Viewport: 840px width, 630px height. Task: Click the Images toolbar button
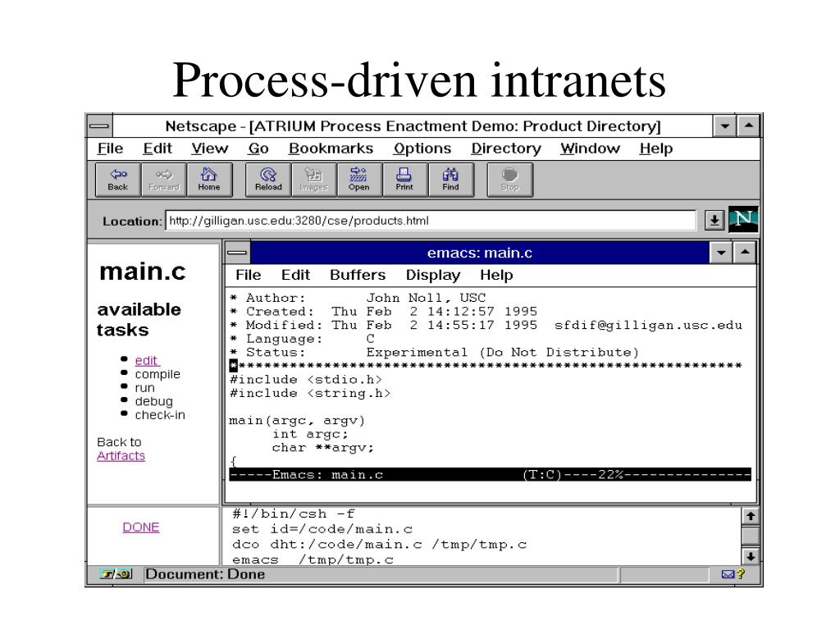tap(314, 180)
